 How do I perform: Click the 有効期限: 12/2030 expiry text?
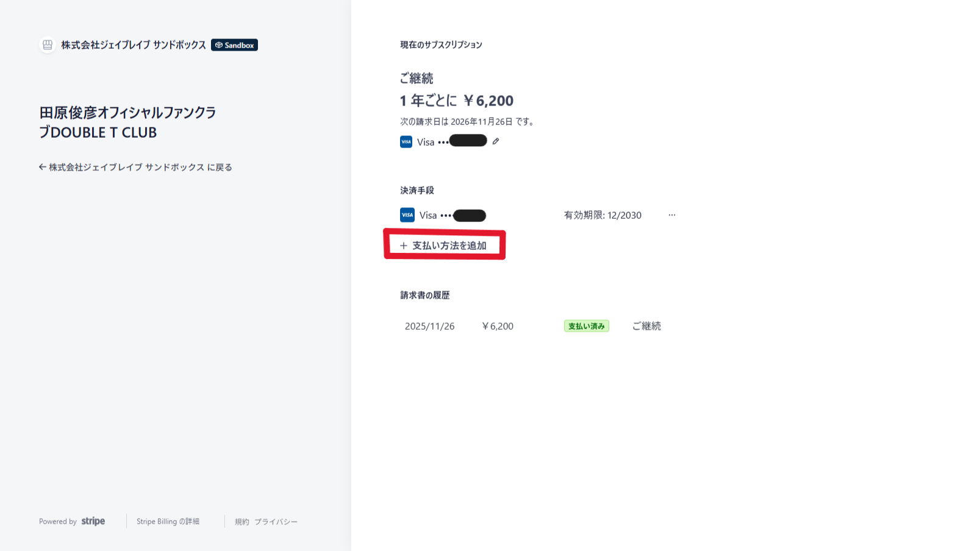(603, 215)
